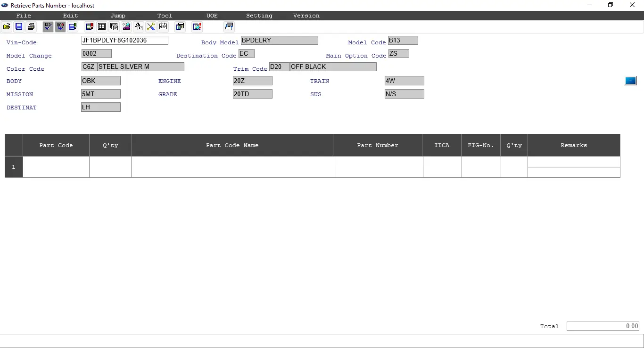This screenshot has width=644, height=348.
Task: Toggle the 000-to-1 numbering toolbar button
Action: point(60,26)
